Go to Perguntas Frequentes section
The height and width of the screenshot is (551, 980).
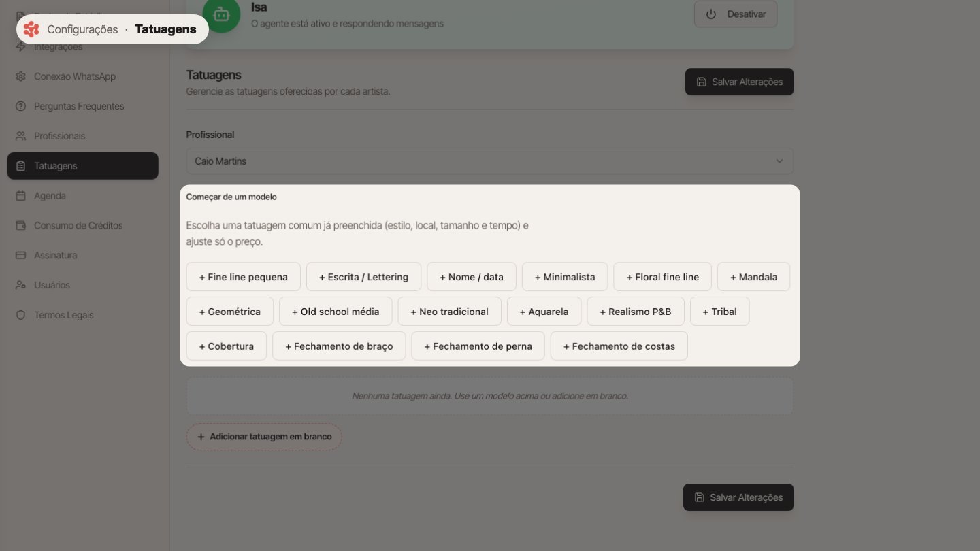pos(82,106)
